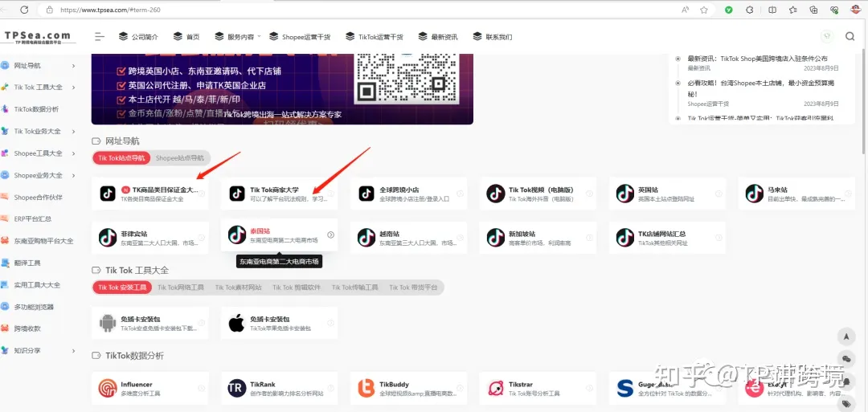Viewport: 868px width, 412px height.
Task: Expand 实用工具大大全 in the sidebar
Action: (39, 285)
